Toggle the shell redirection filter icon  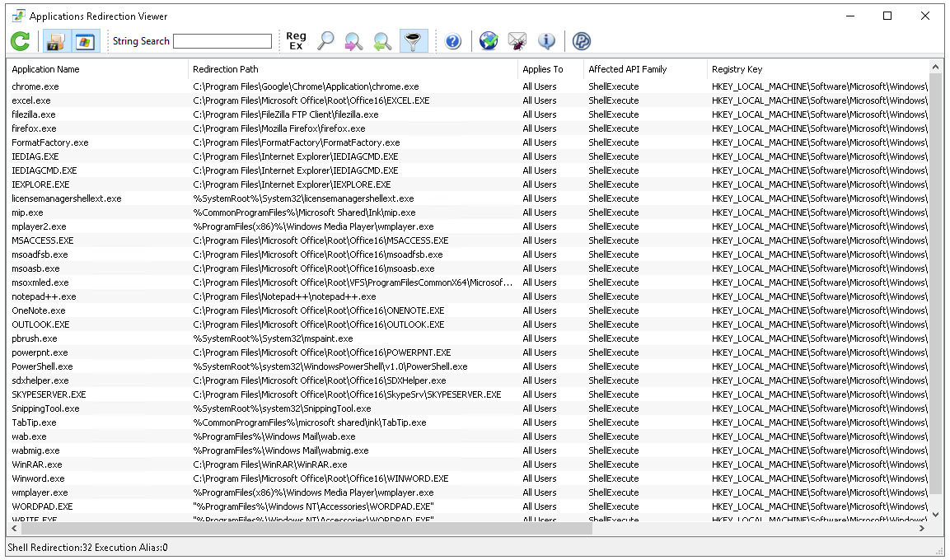(x=56, y=41)
